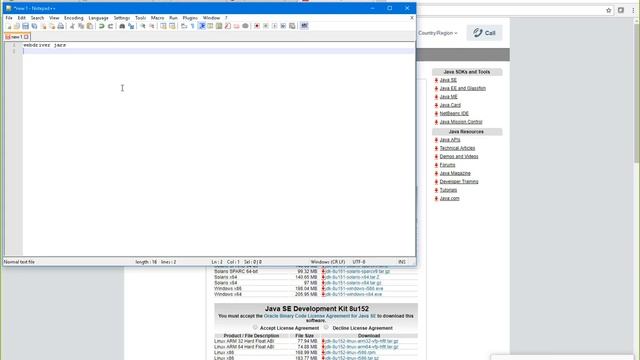This screenshot has height=360, width=640.
Task: Open the Java SE sidebar link
Action: tap(448, 80)
